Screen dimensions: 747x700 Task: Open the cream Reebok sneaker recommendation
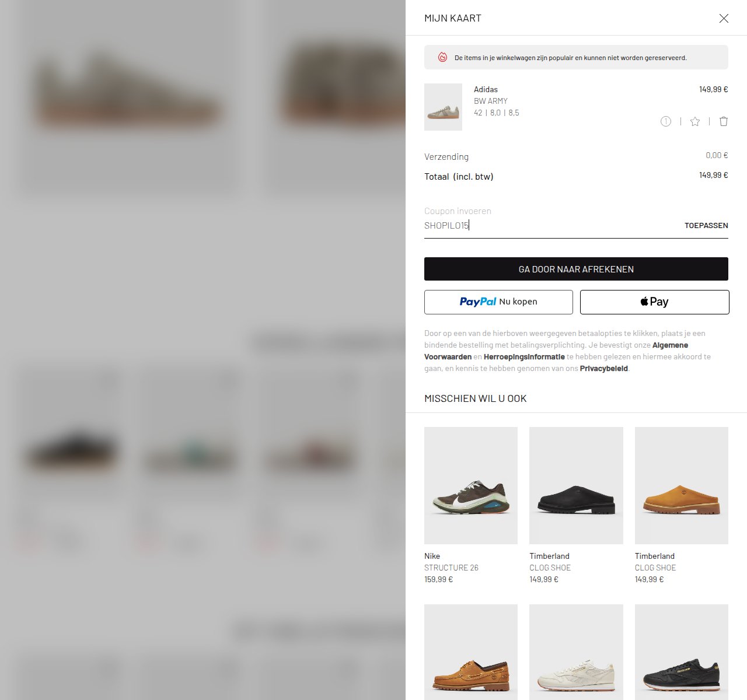click(x=576, y=652)
